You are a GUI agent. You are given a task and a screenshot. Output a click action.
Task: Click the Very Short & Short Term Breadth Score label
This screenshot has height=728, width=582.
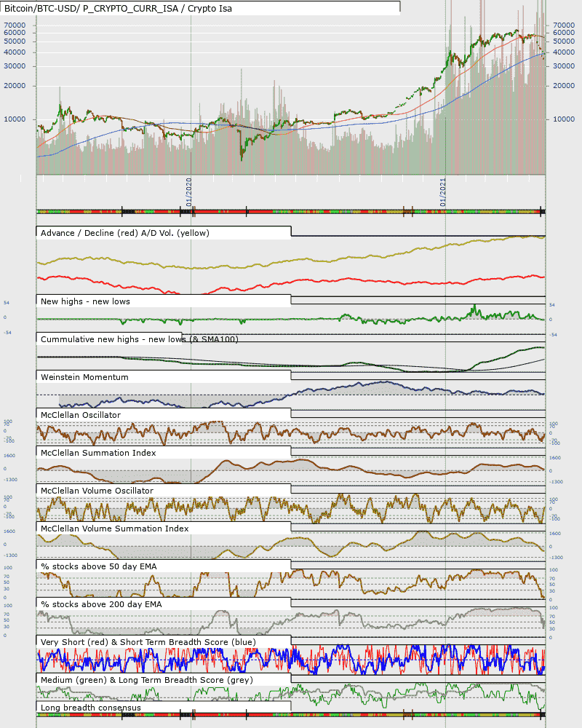click(148, 642)
